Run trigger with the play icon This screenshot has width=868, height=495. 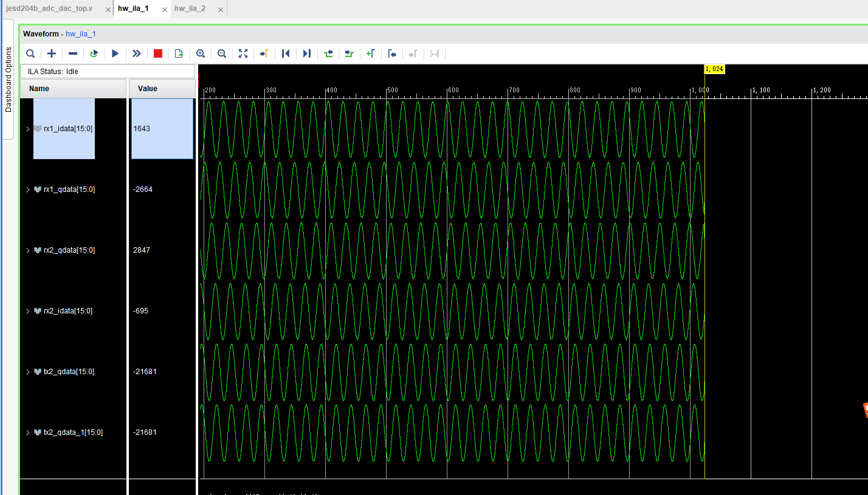coord(115,53)
